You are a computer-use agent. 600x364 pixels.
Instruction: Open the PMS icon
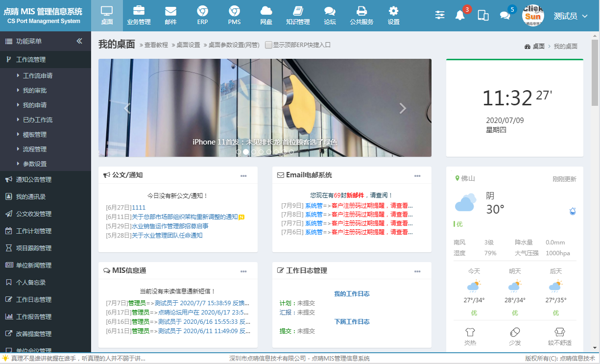tap(234, 16)
